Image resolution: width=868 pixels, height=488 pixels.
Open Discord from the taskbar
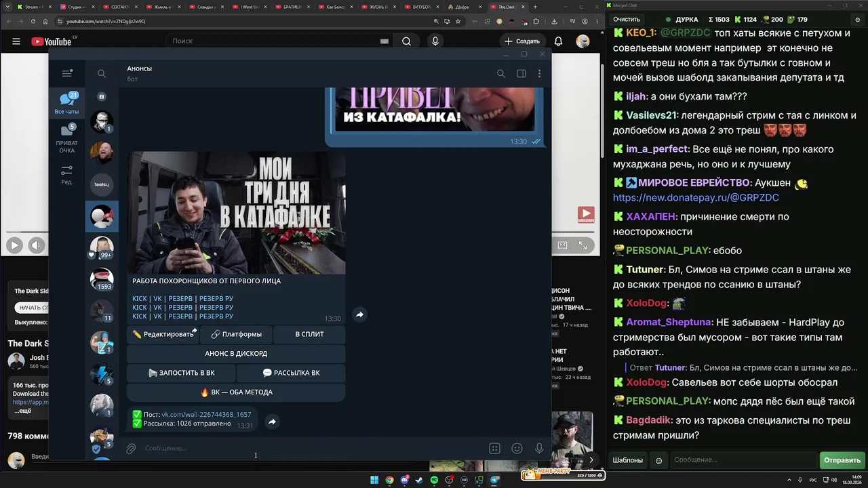[x=404, y=481]
